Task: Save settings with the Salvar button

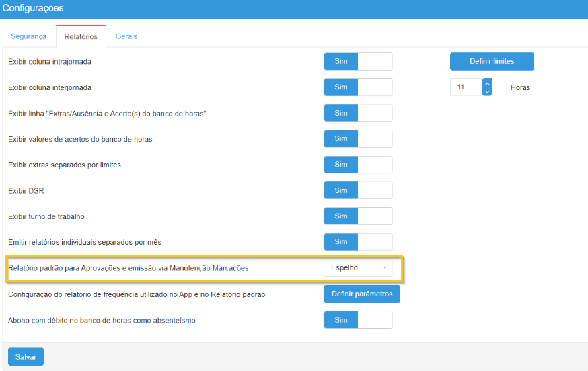Action: point(26,357)
